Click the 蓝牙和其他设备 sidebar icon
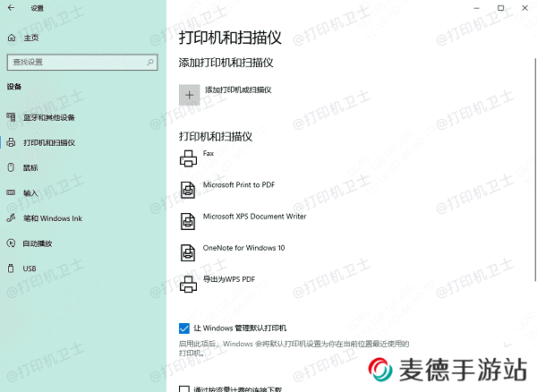The height and width of the screenshot is (392, 537). [11, 117]
